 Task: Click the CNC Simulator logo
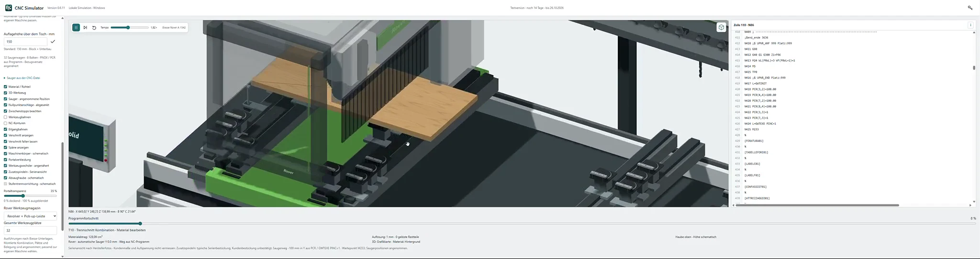[9, 8]
